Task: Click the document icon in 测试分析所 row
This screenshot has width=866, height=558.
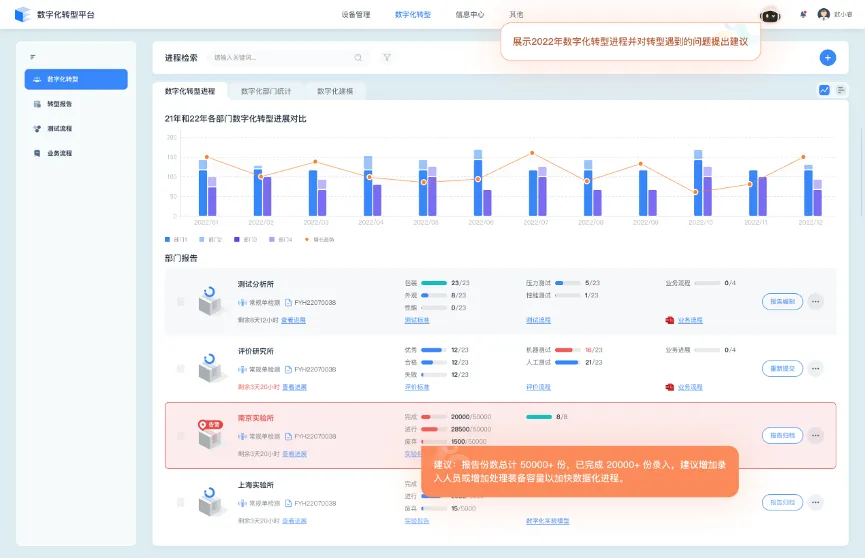Action: (x=288, y=302)
